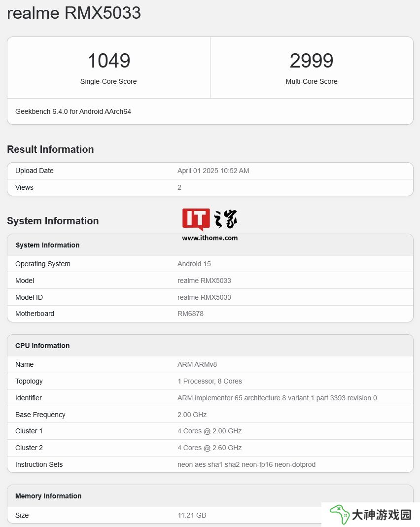Image resolution: width=420 pixels, height=527 pixels.
Task: Click the Views row label
Action: click(x=24, y=187)
